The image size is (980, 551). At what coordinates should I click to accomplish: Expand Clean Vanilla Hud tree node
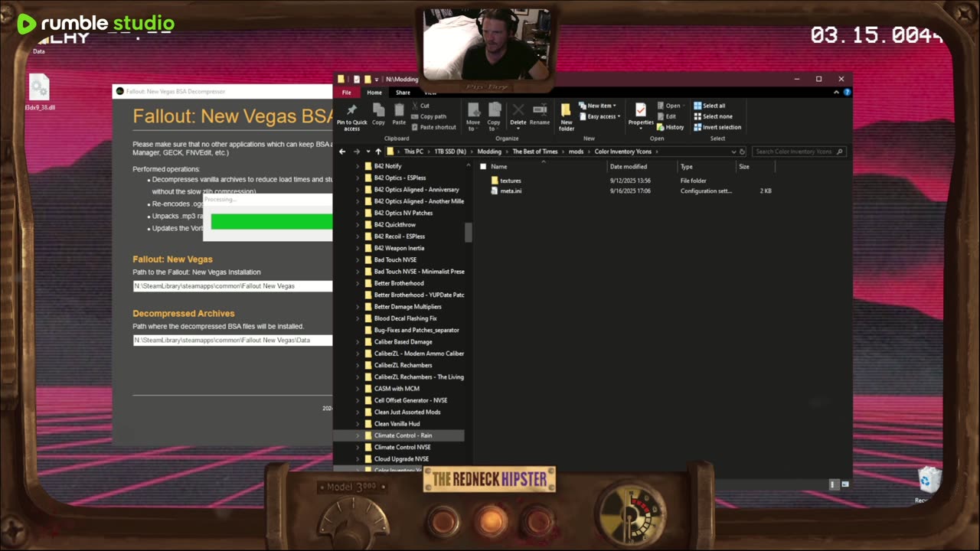358,424
